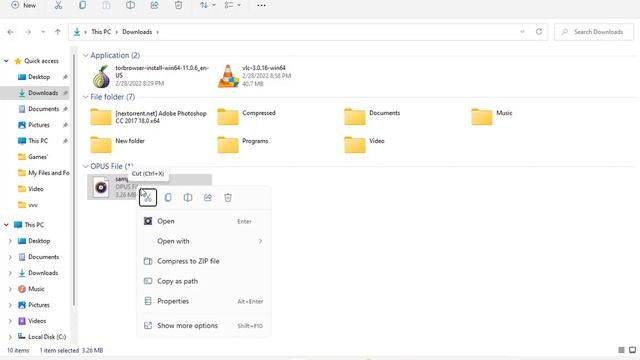Click Share icon in context menu
The width and height of the screenshot is (640, 360).
(208, 198)
